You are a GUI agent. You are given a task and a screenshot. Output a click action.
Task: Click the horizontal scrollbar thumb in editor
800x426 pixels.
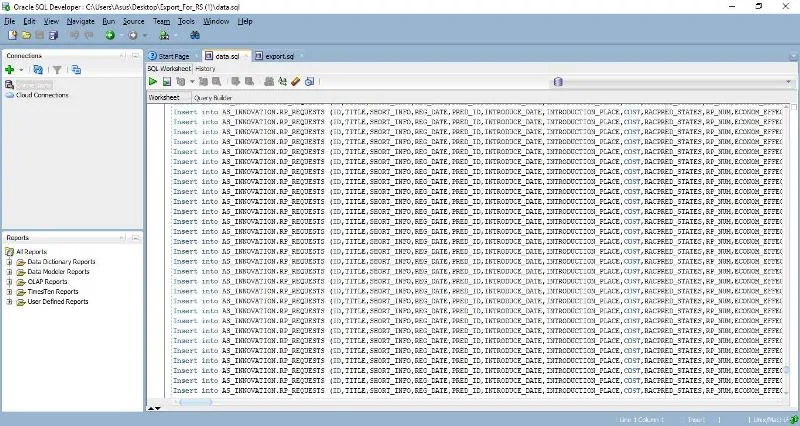[195, 402]
